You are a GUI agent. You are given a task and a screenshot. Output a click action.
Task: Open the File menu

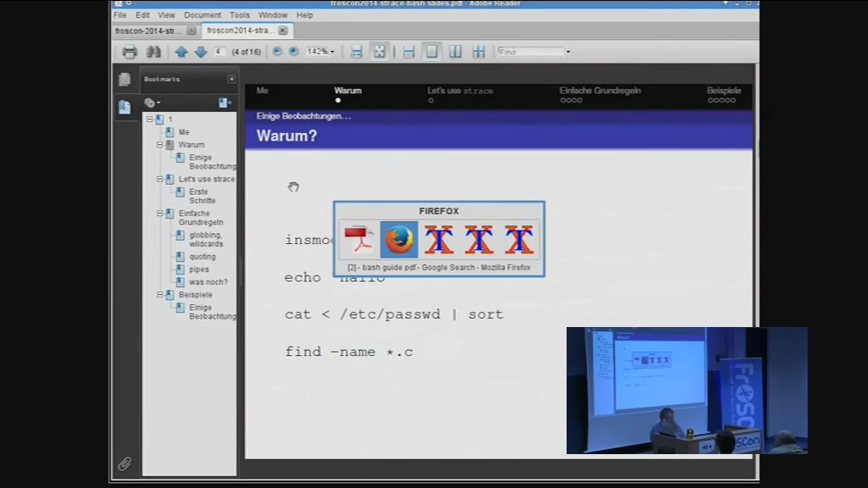click(120, 15)
